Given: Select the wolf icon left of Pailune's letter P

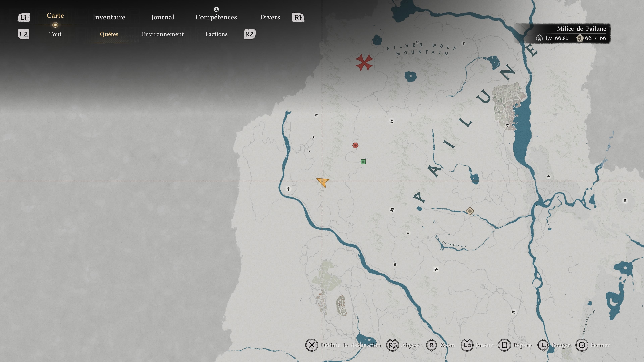Looking at the screenshot, I should [x=392, y=210].
